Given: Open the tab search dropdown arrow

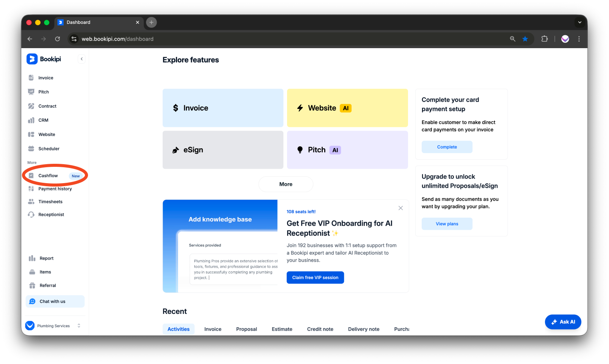Looking at the screenshot, I should (579, 22).
